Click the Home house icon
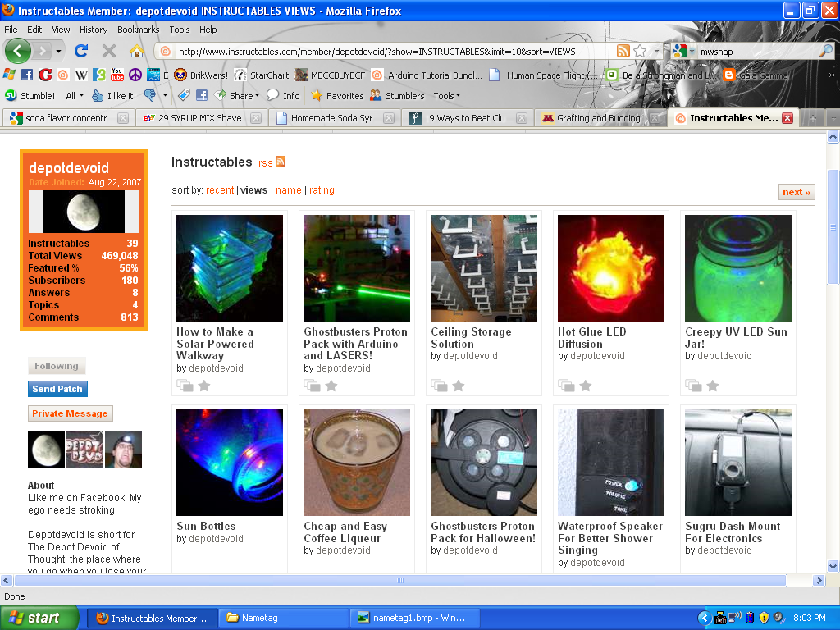The height and width of the screenshot is (630, 840). (137, 51)
